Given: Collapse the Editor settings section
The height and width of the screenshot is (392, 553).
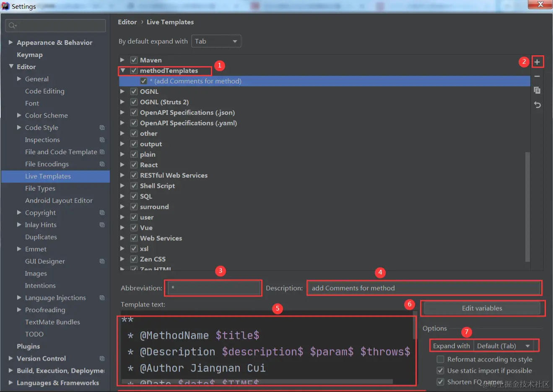Looking at the screenshot, I should (11, 67).
